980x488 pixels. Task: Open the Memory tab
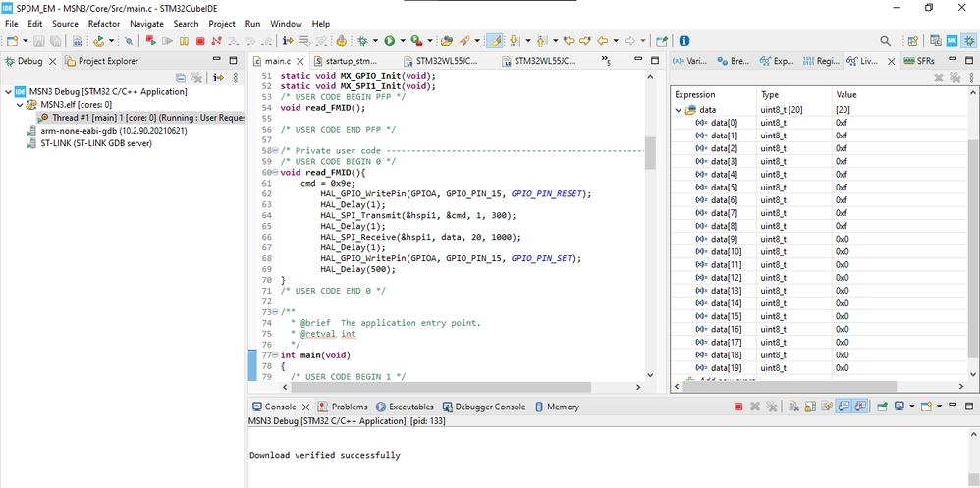click(557, 407)
